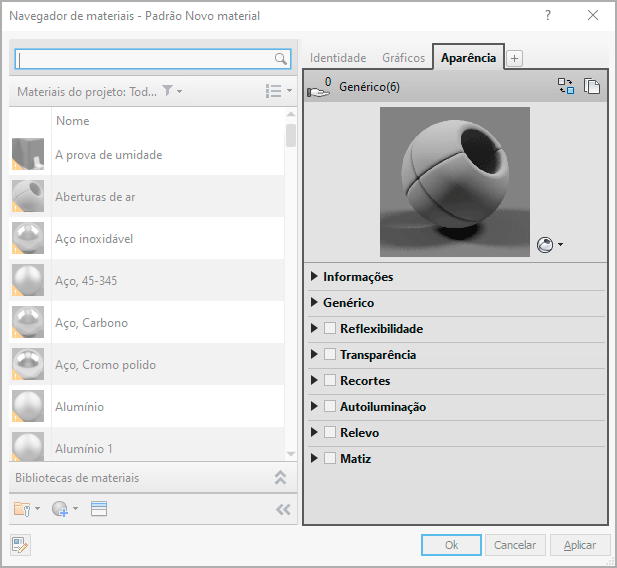This screenshot has height=568, width=617.
Task: Switch to the Identidade tab
Action: tap(338, 58)
